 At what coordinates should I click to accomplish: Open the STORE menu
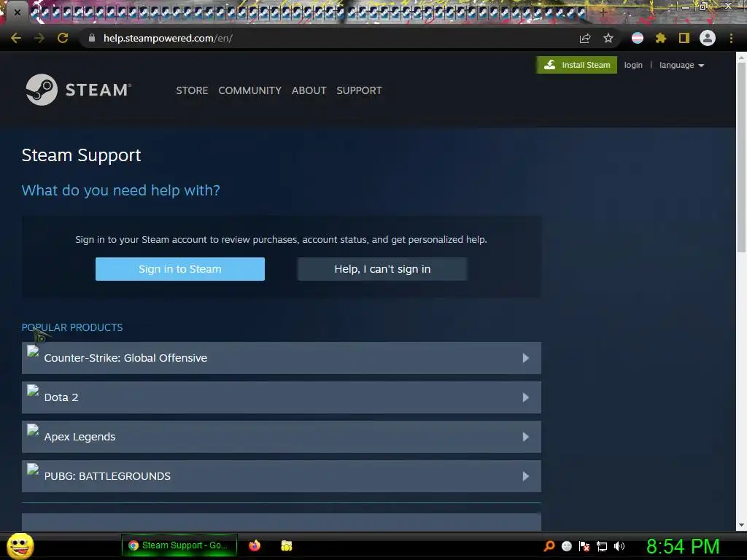point(192,90)
